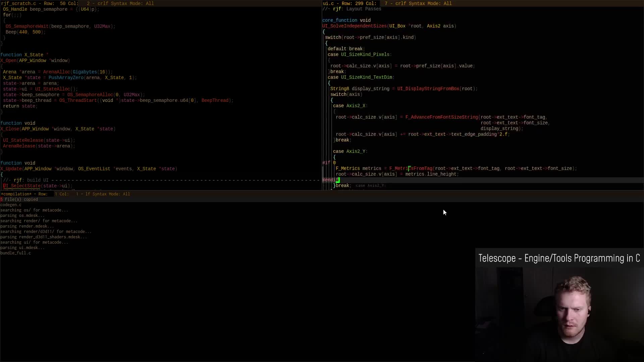Click 'case UI_SizeKind_Pixels' line
The image size is (644, 362).
[360, 54]
